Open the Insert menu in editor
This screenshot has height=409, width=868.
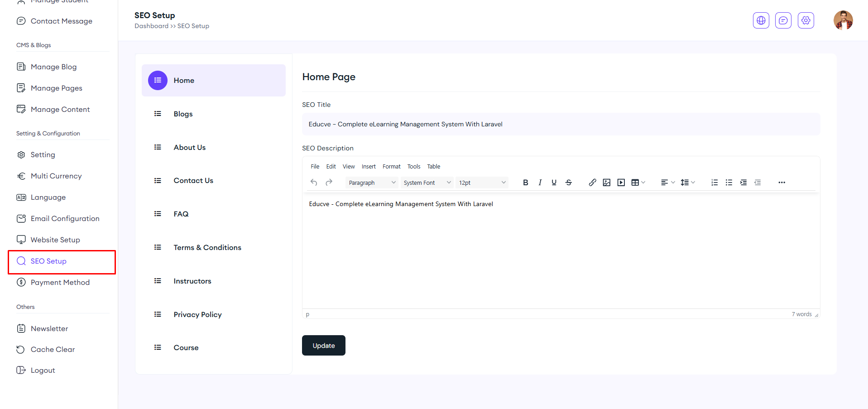369,167
